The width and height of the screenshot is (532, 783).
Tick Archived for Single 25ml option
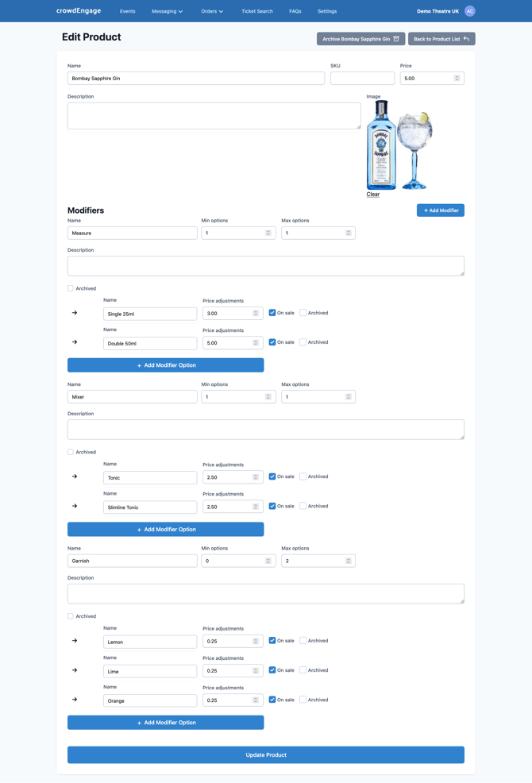click(x=303, y=313)
